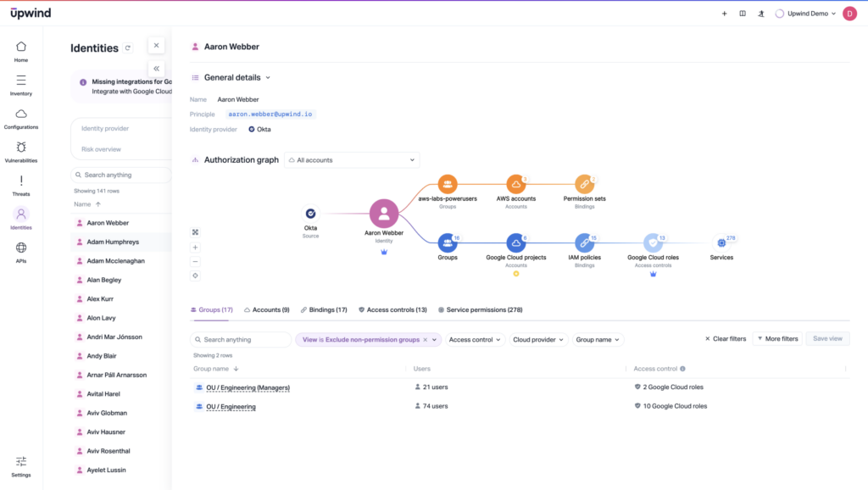Select Alan Begley in the identities list

tap(103, 280)
